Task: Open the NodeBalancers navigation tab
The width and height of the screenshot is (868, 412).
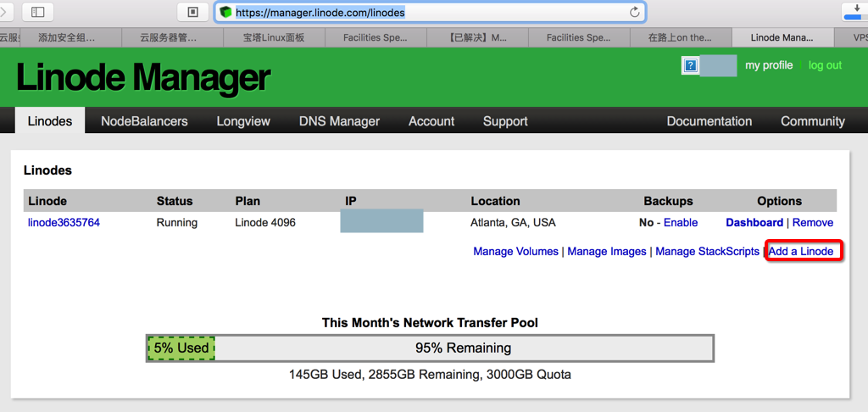Action: (x=144, y=121)
